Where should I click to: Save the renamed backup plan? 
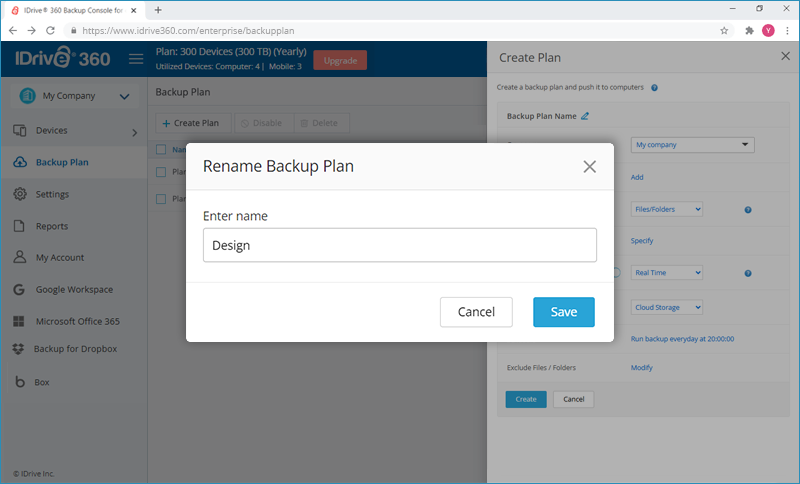click(563, 312)
